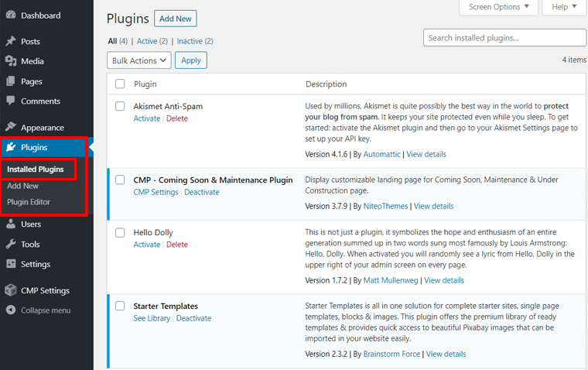This screenshot has height=370, width=588.
Task: Check the Starter Templates checkbox
Action: pos(120,306)
